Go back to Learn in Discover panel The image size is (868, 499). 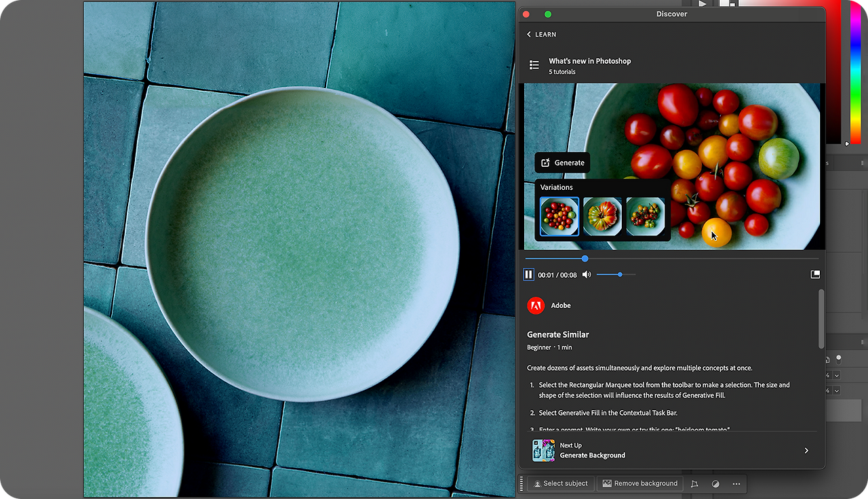[x=541, y=35]
